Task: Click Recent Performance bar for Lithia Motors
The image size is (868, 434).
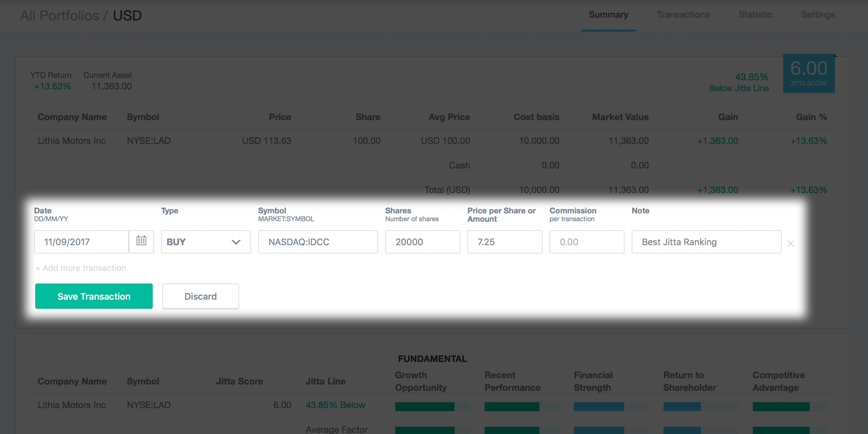Action: coord(522,406)
